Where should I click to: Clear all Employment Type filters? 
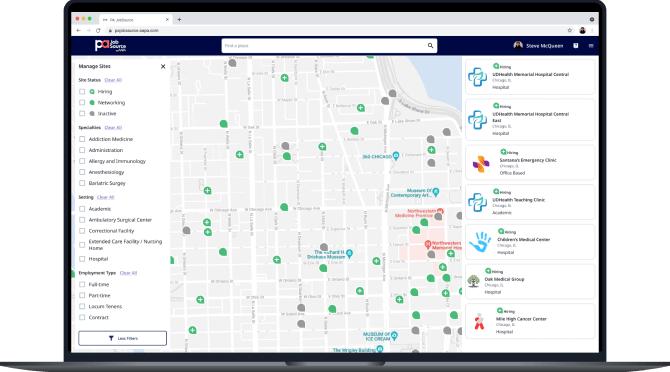[128, 273]
